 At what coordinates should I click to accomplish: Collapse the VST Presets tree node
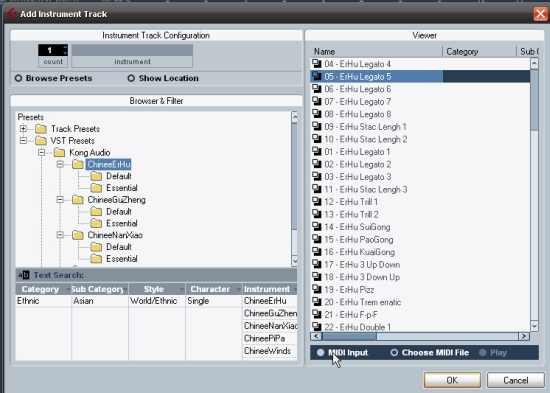click(x=23, y=141)
